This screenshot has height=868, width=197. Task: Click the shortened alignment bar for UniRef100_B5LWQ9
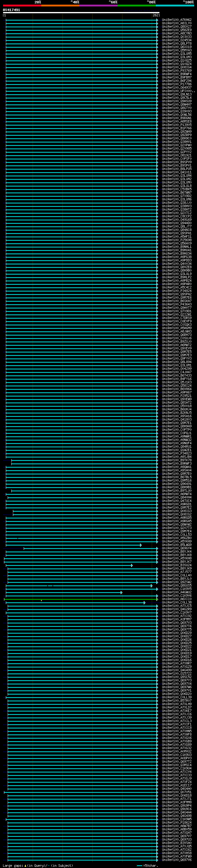(74, 545)
